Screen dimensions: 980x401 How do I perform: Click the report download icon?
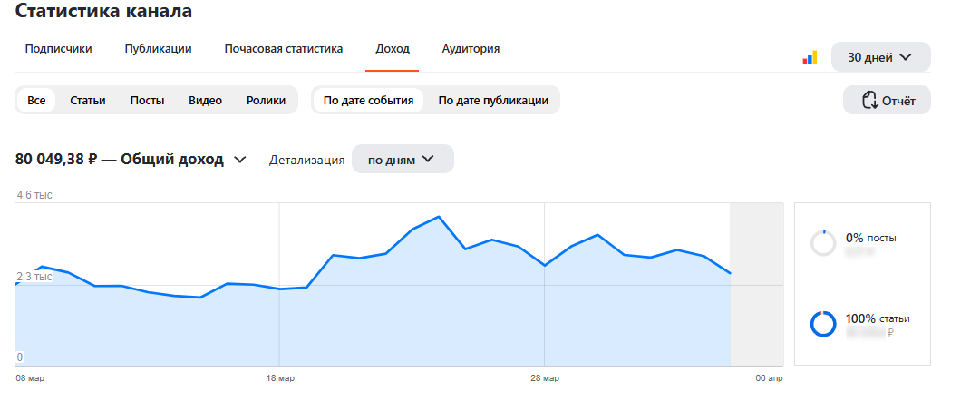pos(870,100)
